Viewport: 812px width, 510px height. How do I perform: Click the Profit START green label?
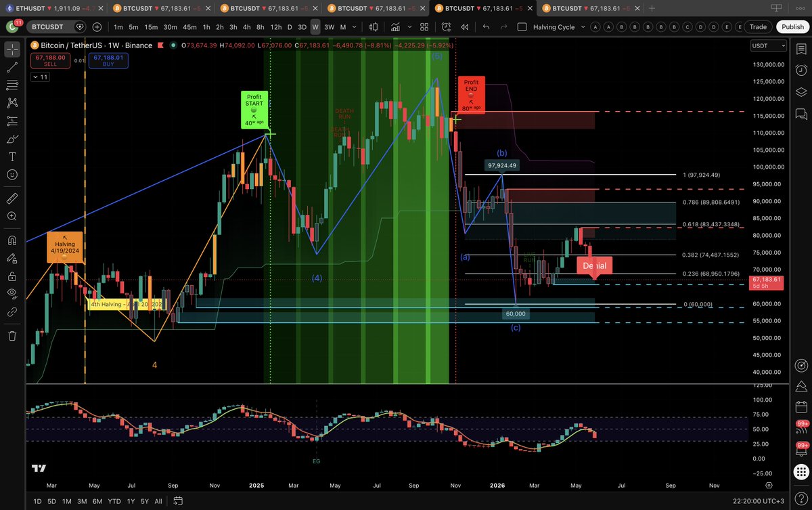(254, 109)
